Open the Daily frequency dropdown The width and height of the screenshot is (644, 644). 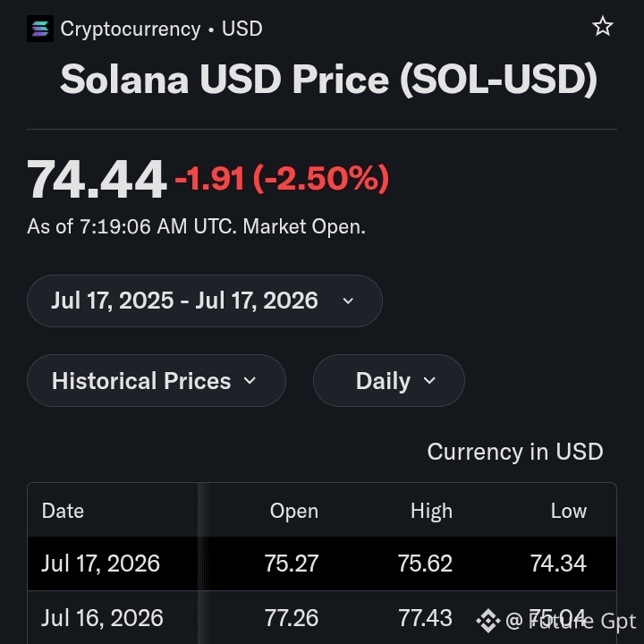[389, 381]
